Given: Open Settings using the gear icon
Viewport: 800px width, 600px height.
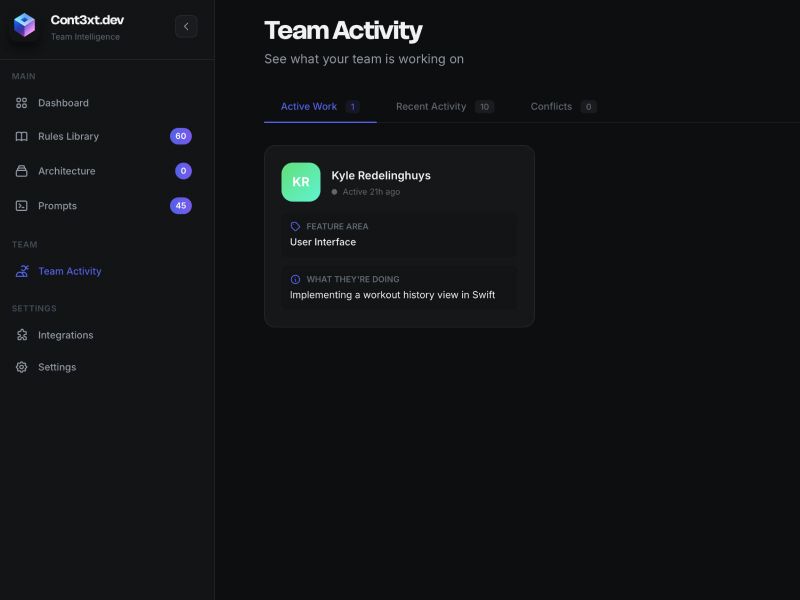Looking at the screenshot, I should click(x=21, y=367).
